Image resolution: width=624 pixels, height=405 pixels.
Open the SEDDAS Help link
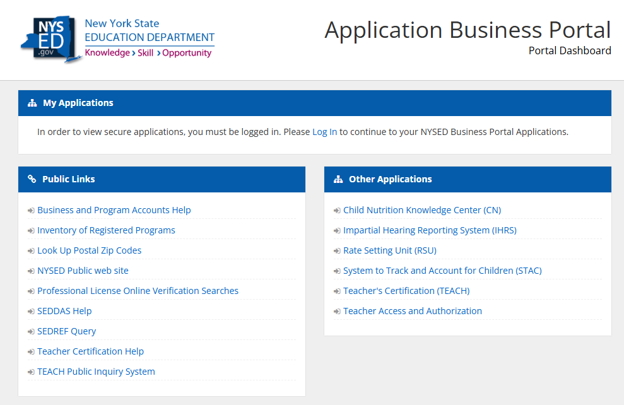pos(64,311)
